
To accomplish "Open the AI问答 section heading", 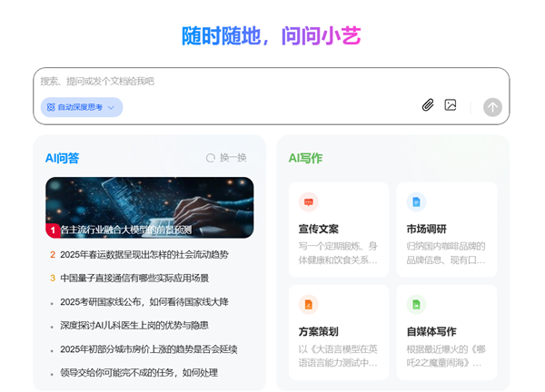I will 63,158.
